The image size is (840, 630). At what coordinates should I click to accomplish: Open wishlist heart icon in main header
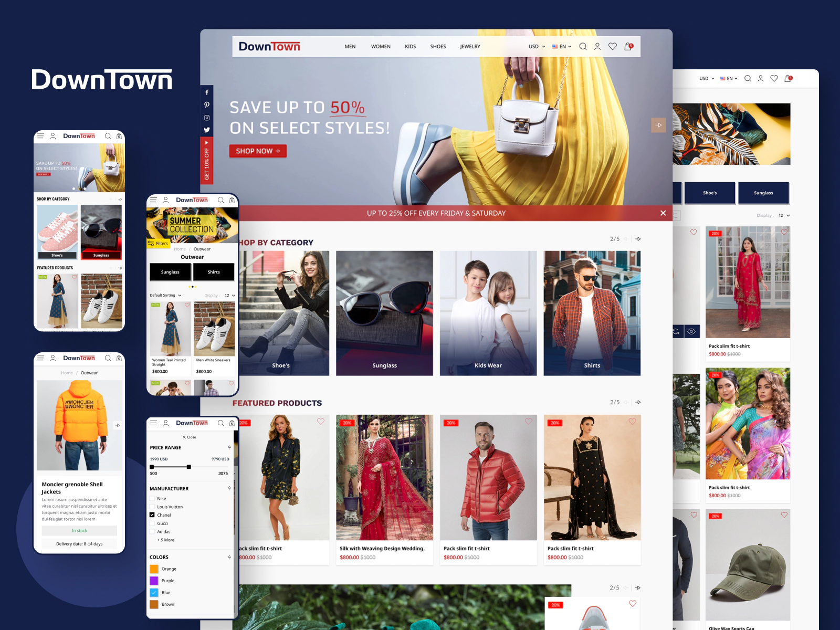pos(612,47)
